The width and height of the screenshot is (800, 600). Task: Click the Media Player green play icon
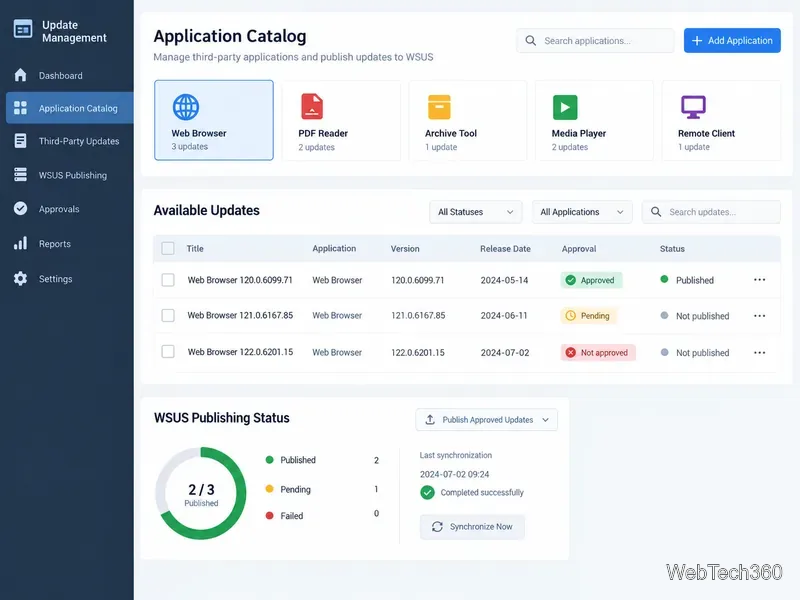coord(565,107)
